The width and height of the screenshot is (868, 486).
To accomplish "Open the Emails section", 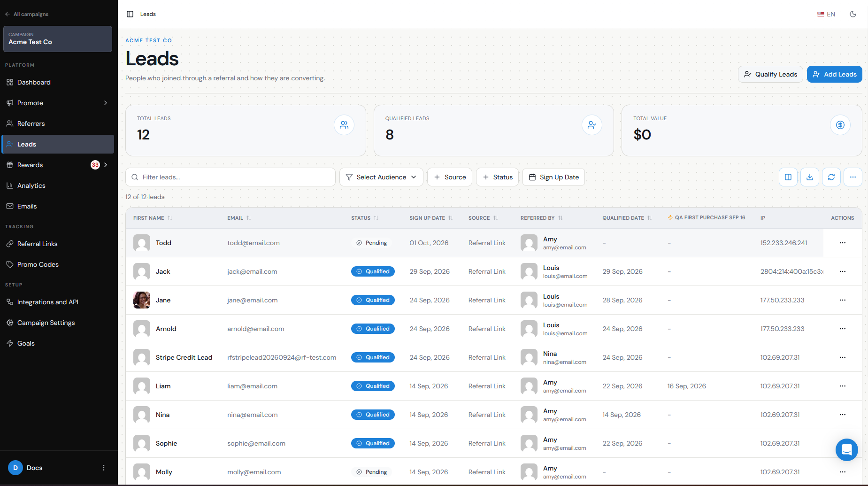I will click(58, 206).
